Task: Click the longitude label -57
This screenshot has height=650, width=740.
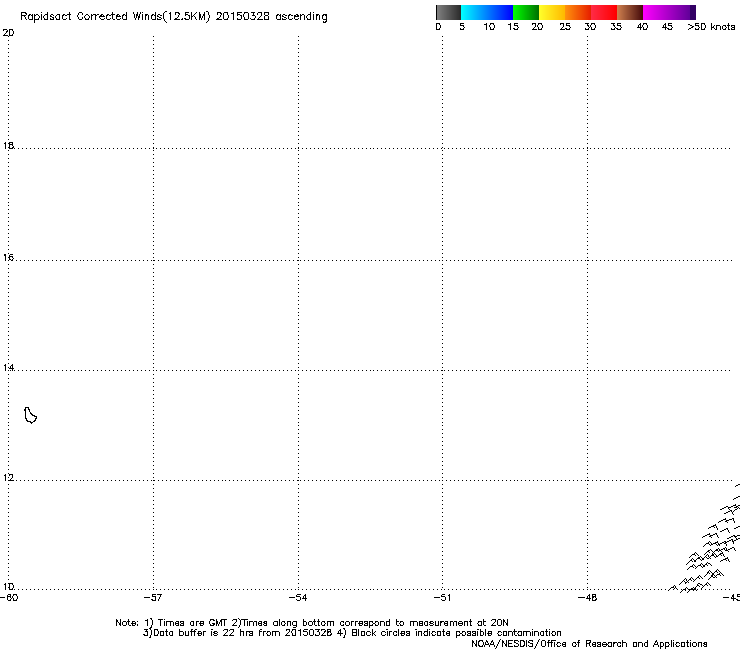Action: 153,598
